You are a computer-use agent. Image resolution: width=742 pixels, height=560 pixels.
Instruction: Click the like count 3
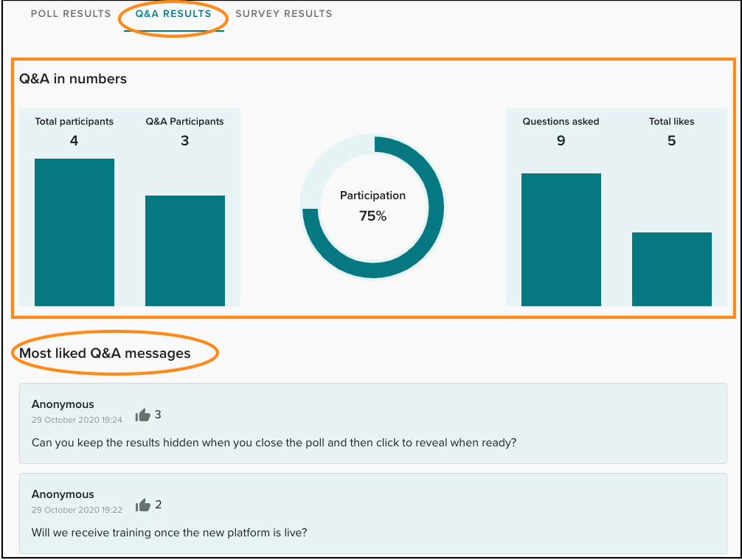coord(158,415)
